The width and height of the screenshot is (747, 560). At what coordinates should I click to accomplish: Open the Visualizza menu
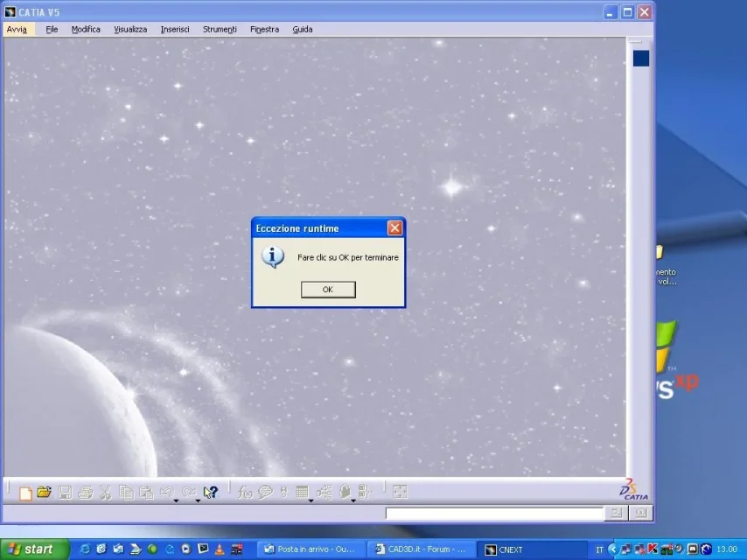pos(130,29)
